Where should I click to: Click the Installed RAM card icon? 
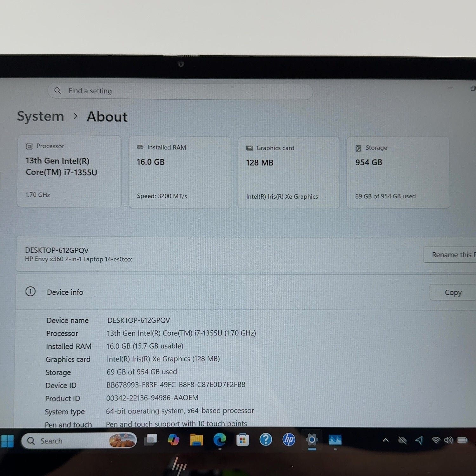click(140, 147)
